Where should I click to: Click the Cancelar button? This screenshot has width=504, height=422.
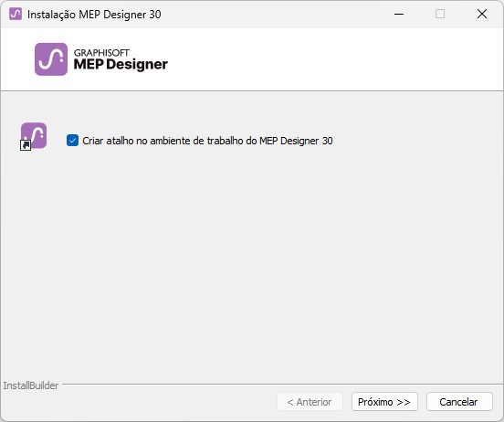coord(459,402)
